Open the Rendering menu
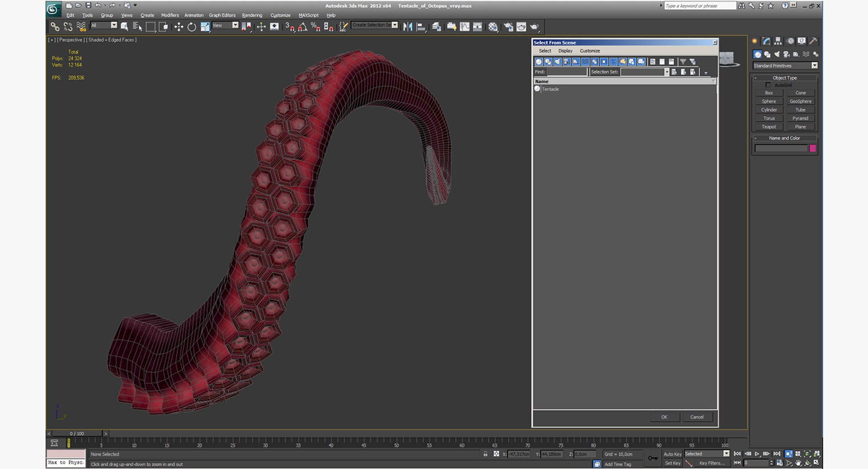 click(252, 15)
